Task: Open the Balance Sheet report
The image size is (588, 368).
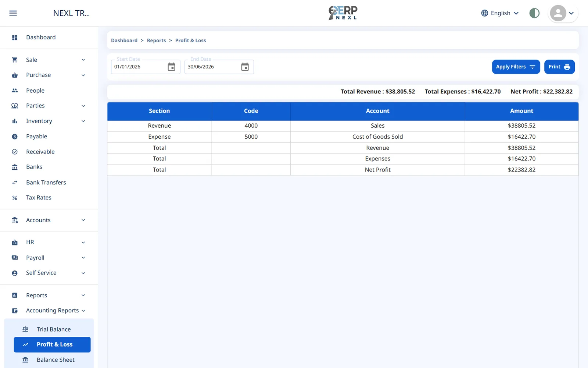Action: (52, 360)
